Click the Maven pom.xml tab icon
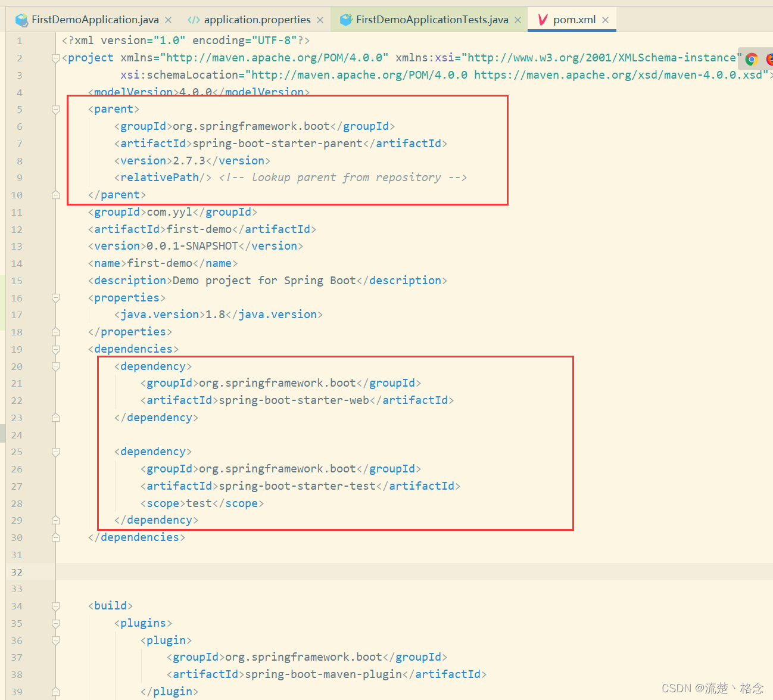The image size is (773, 700). 543,20
